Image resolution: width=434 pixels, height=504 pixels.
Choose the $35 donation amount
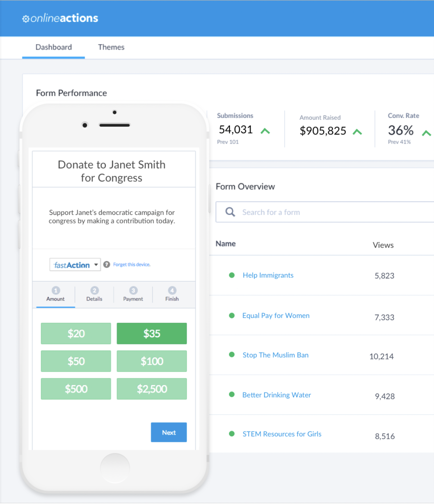(x=152, y=333)
